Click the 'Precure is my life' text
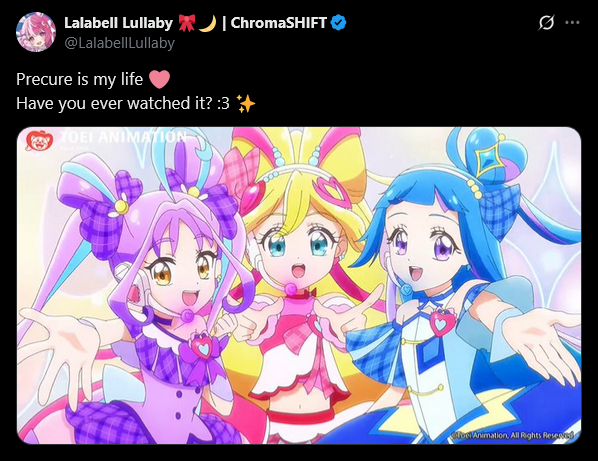Screen dimensions: 598x461 tap(80, 79)
